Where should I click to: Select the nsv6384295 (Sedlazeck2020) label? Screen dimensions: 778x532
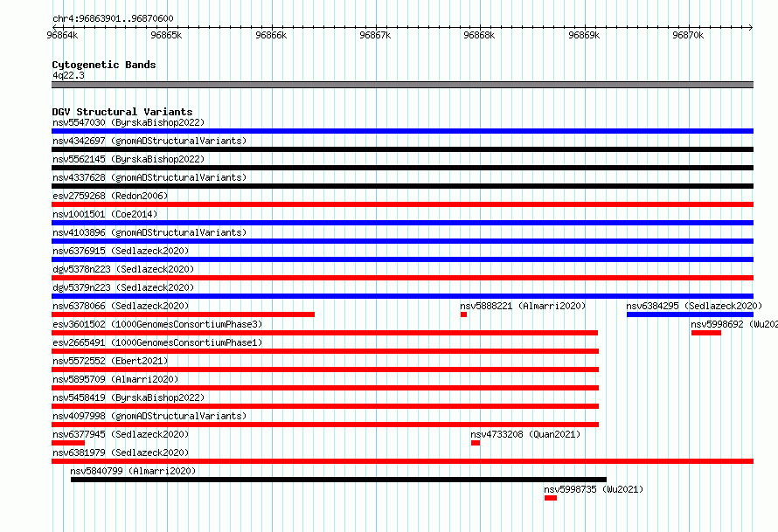pyautogui.click(x=694, y=306)
